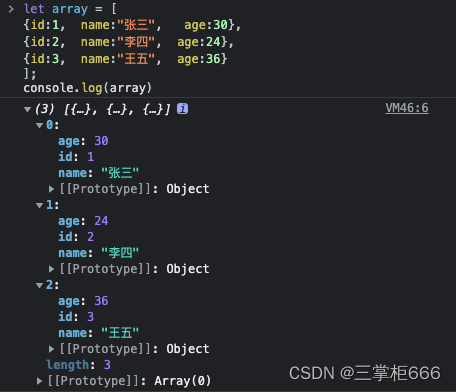Click the blue info icon beside array summary
Image resolution: width=456 pixels, height=392 pixels.
(182, 109)
